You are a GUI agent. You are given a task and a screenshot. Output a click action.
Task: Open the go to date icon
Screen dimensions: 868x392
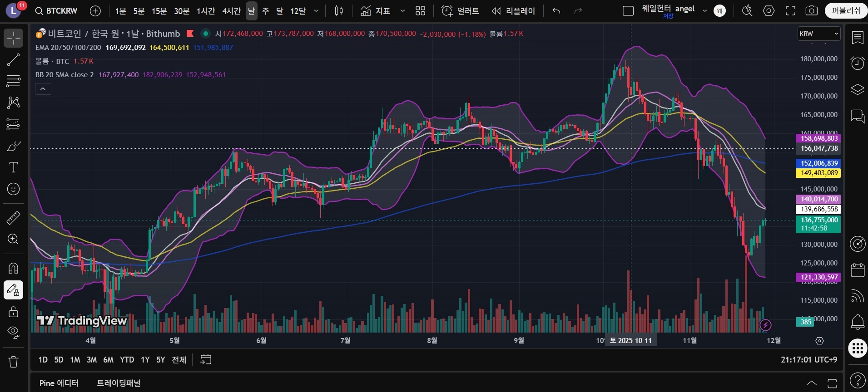coord(206,360)
